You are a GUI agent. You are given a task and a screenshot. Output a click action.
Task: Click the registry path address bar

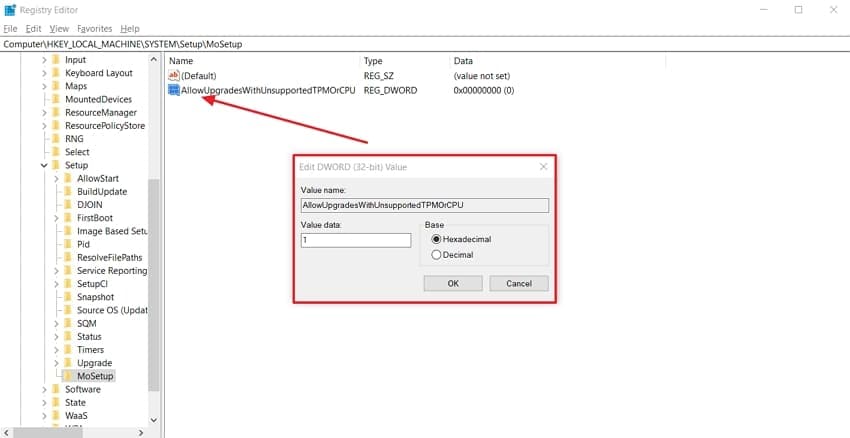[x=425, y=44]
